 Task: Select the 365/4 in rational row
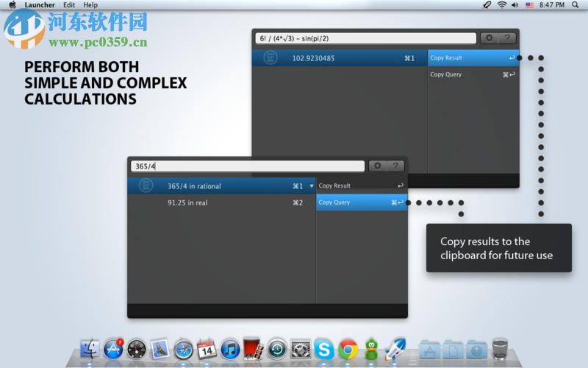pos(222,186)
